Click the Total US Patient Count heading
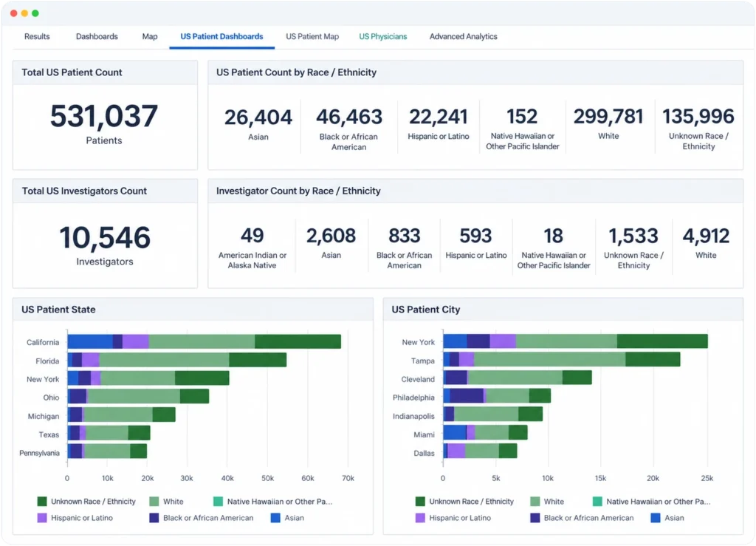The width and height of the screenshot is (756, 546). 72,72
